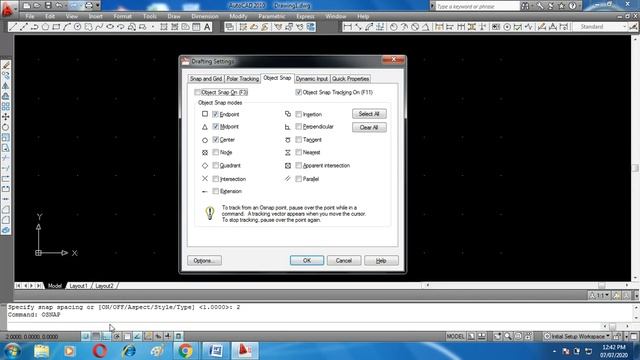The height and width of the screenshot is (360, 640).
Task: Check the Perpendicular snap mode
Action: click(x=298, y=127)
